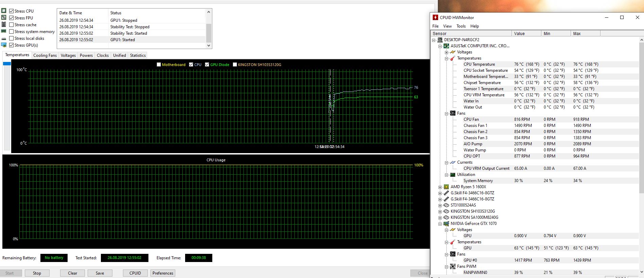Image resolution: width=644 pixels, height=278 pixels.
Task: Enable the Stress local disks checkbox
Action: 12,38
